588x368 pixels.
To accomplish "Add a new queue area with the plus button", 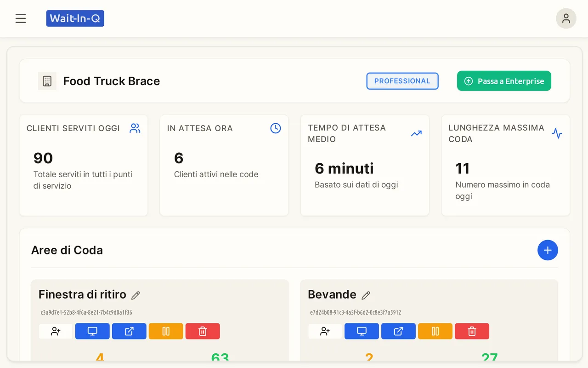I will point(548,250).
